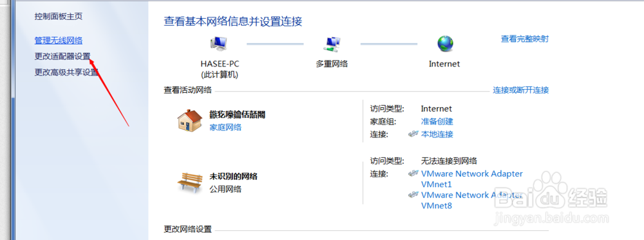Click the HASEE-PC (此计算机) label
The width and height of the screenshot is (644, 240).
(220, 69)
